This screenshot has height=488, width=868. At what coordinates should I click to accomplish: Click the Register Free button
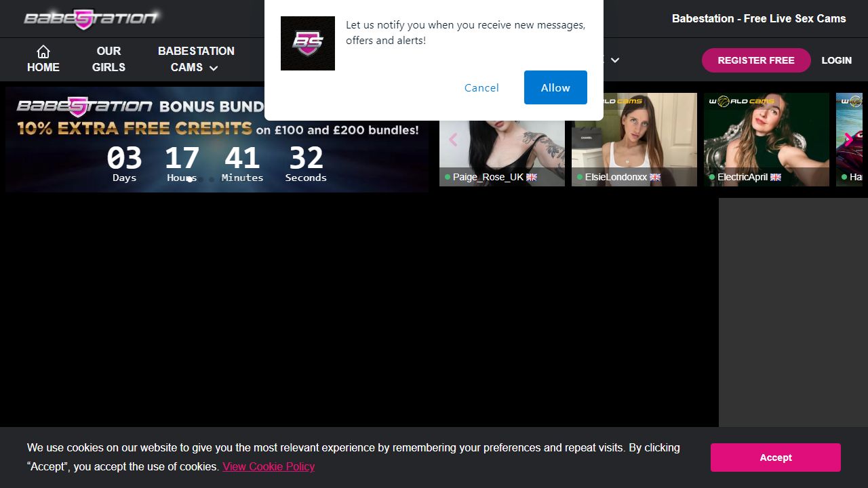pyautogui.click(x=756, y=60)
